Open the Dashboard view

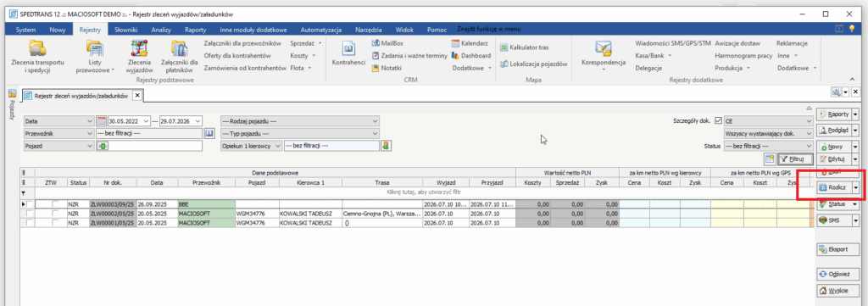471,55
